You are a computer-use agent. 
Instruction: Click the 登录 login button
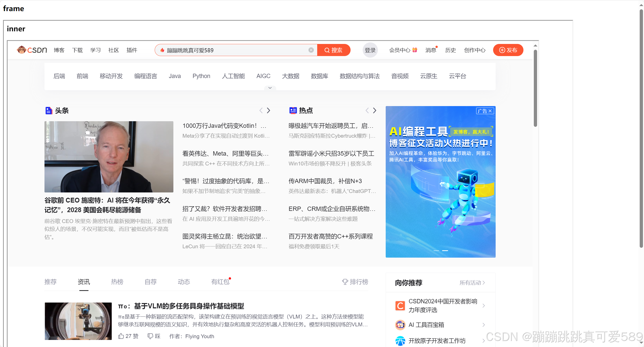[x=370, y=50]
